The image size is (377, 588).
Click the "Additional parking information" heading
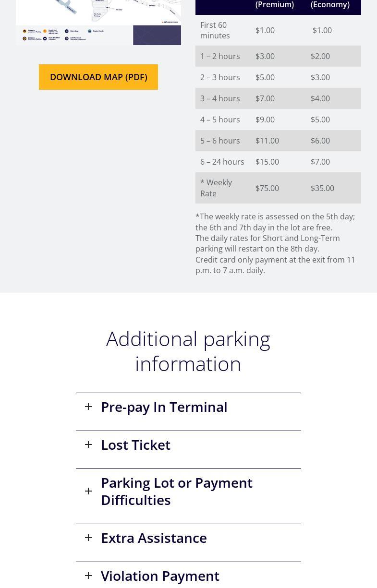click(188, 351)
